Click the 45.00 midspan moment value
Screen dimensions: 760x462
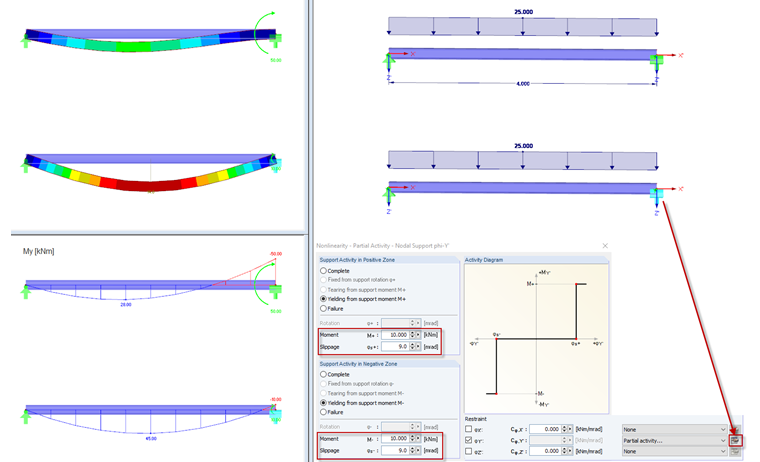pyautogui.click(x=151, y=439)
